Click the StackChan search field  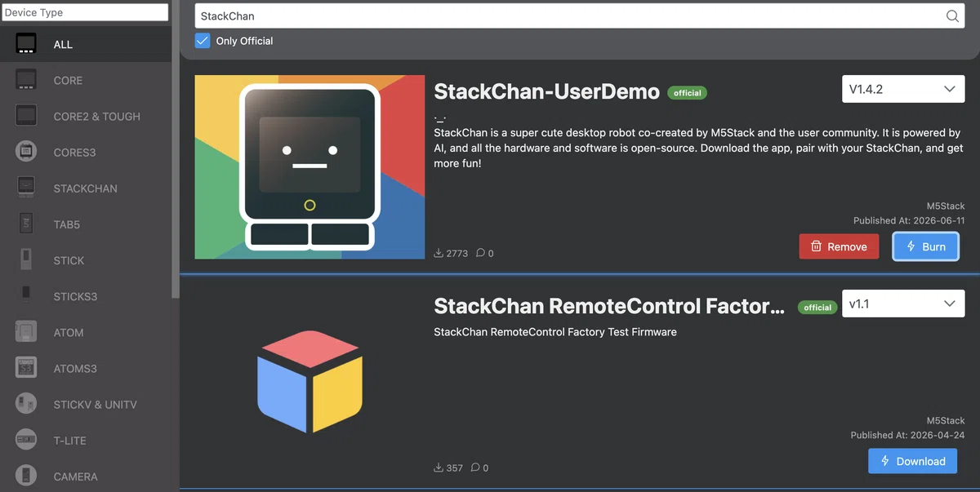(x=580, y=16)
